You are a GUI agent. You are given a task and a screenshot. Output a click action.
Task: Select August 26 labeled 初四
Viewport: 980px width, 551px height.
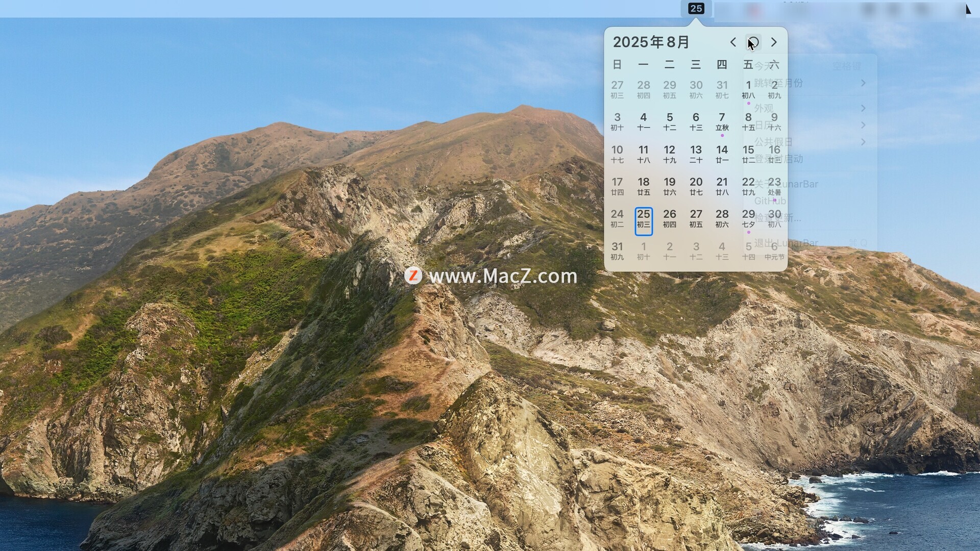tap(670, 219)
